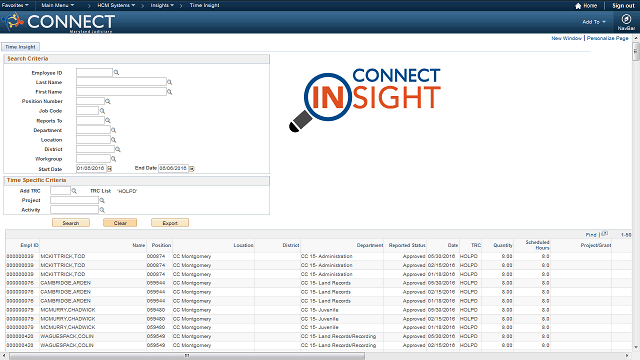Screen dimensions: 640x360
Task: Select the Time Insight page tab
Action: tap(20, 47)
